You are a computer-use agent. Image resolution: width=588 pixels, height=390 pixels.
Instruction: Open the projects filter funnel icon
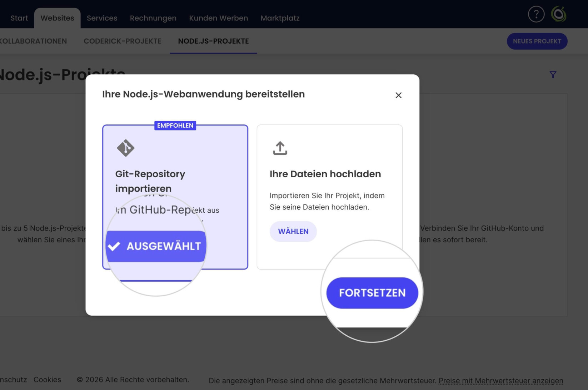coord(553,75)
